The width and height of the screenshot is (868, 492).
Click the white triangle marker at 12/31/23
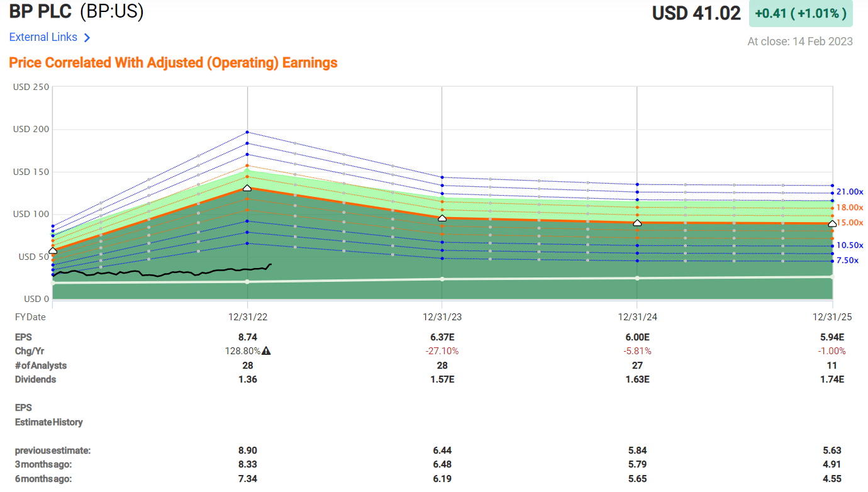442,218
